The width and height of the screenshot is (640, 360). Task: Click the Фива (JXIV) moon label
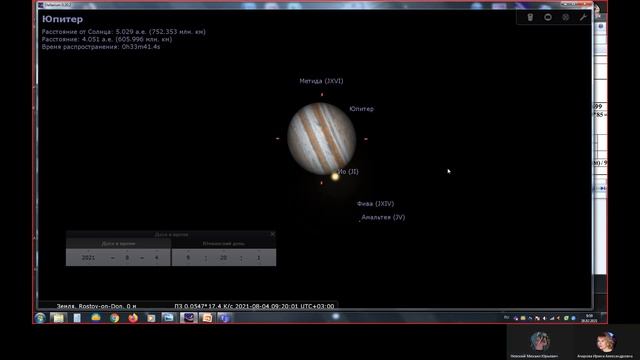coord(375,203)
